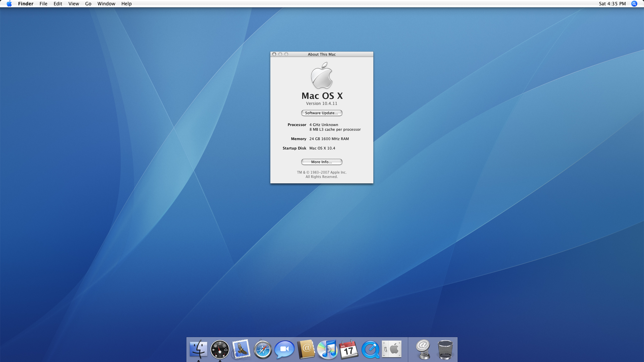Open iChat from the Dock

click(284, 350)
